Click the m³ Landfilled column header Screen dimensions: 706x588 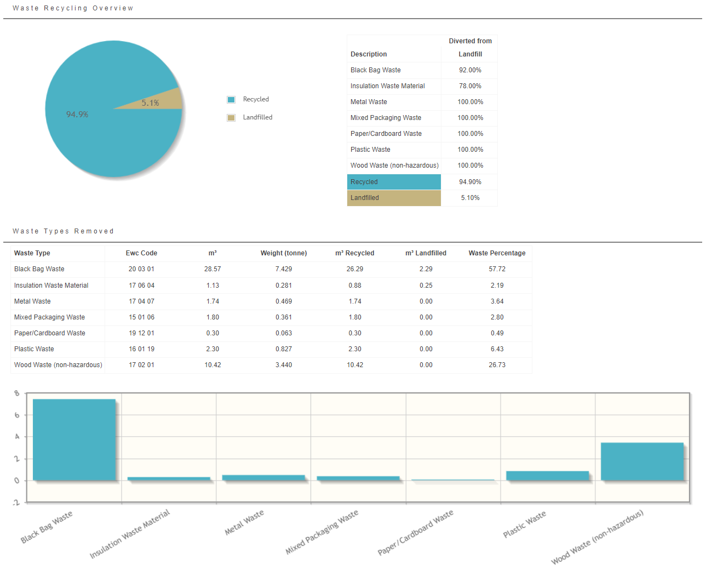tap(426, 253)
